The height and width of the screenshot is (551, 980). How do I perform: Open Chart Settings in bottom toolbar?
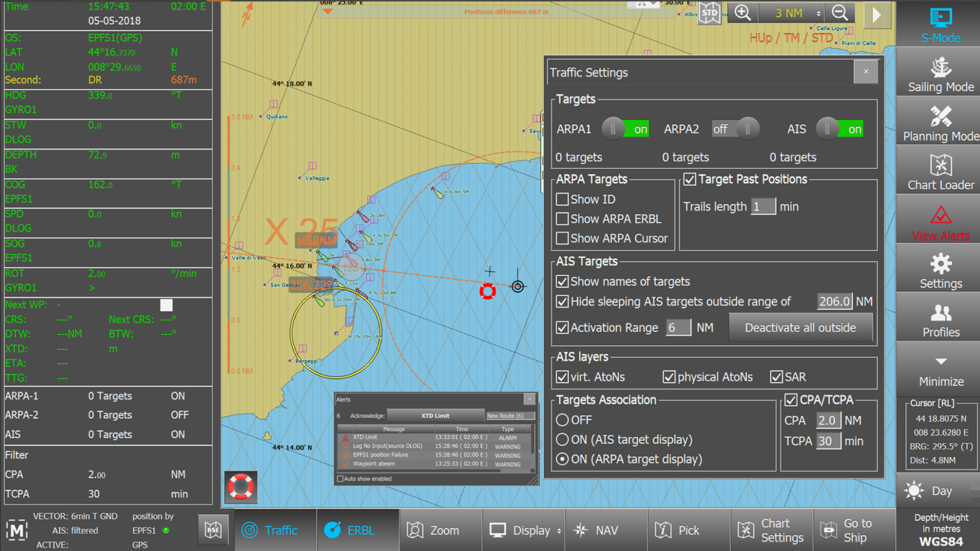coord(771,530)
